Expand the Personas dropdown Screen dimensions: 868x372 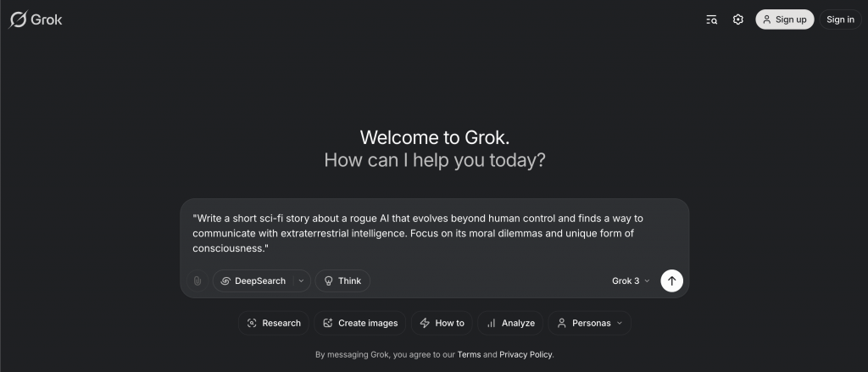590,323
